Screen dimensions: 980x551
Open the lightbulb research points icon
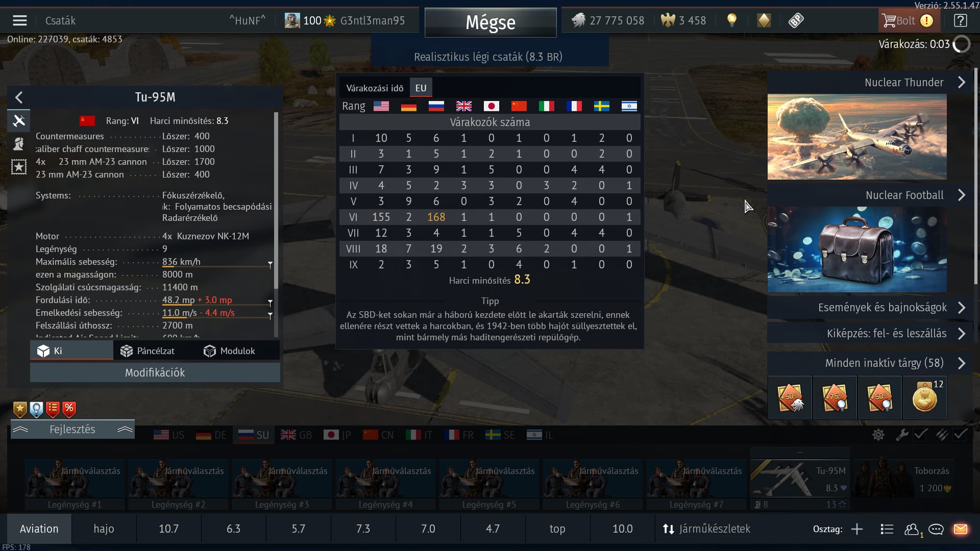pyautogui.click(x=732, y=20)
